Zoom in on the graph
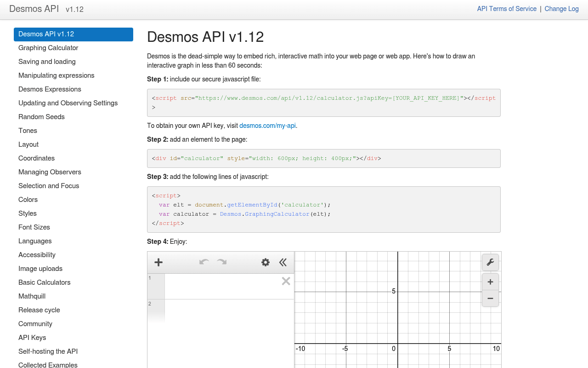The width and height of the screenshot is (588, 368). coord(490,282)
